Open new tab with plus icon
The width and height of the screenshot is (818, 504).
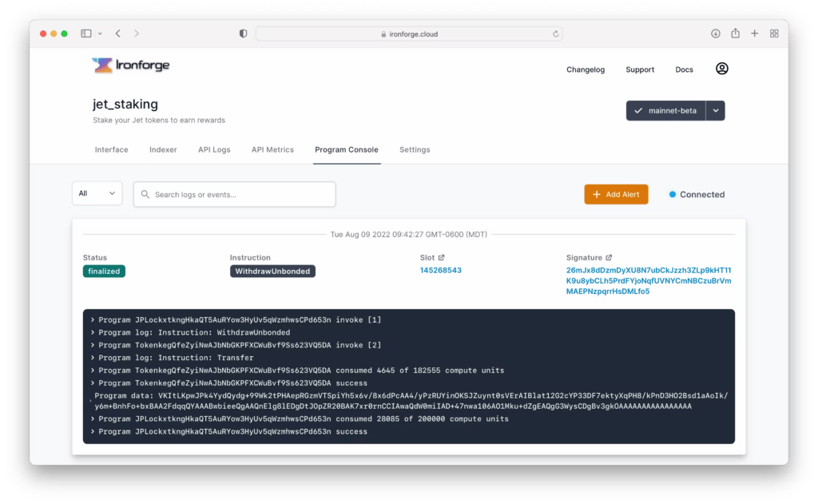pos(754,34)
